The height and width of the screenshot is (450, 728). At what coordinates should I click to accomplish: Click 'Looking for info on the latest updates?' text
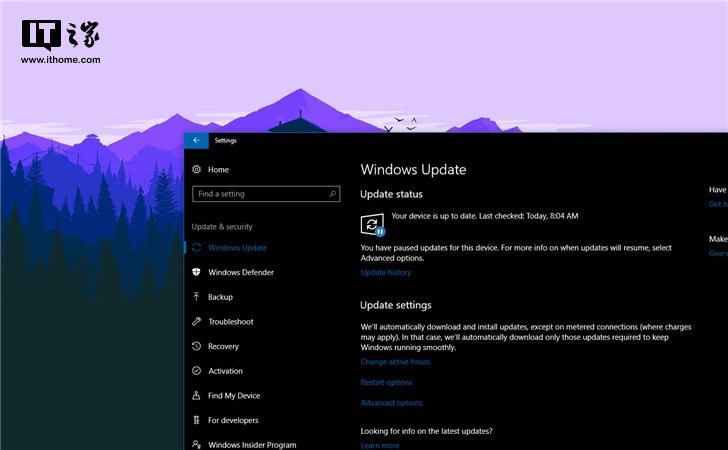coord(426,431)
